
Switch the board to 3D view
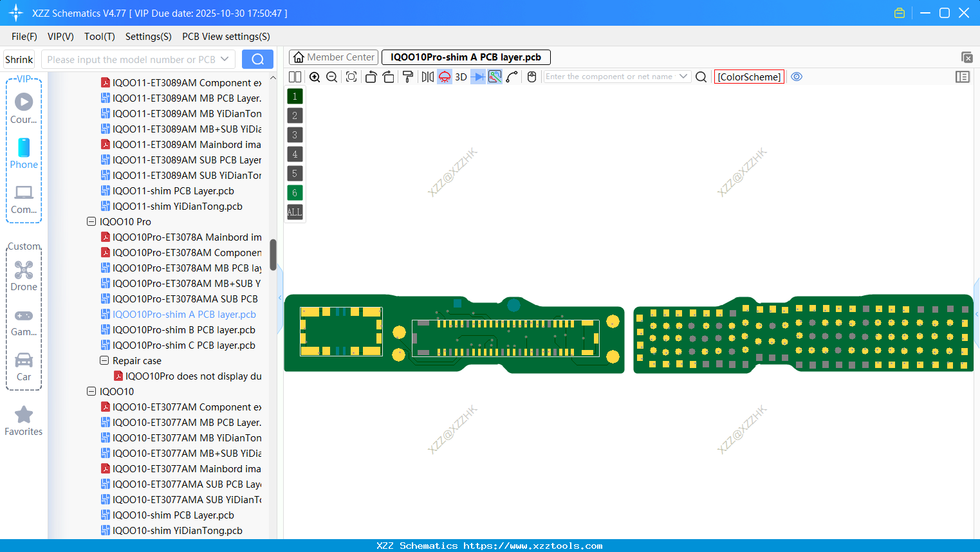[460, 77]
